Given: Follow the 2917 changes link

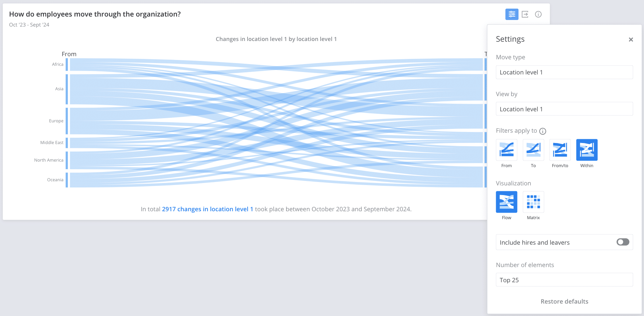Looking at the screenshot, I should point(207,209).
